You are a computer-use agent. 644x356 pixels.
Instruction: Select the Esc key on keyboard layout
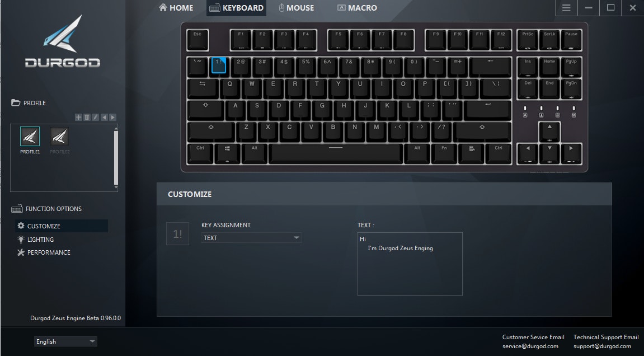tap(198, 40)
